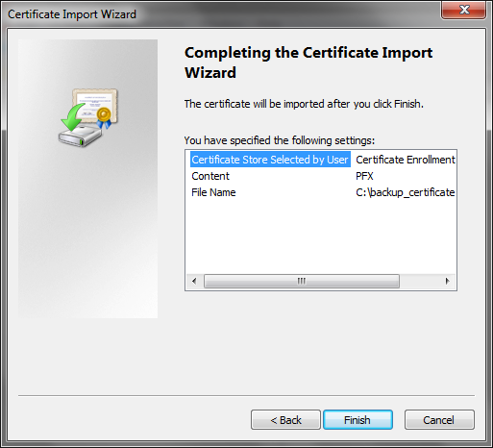The height and width of the screenshot is (448, 493).
Task: Click the horizontal scrollbar left arrow
Action: tap(194, 282)
